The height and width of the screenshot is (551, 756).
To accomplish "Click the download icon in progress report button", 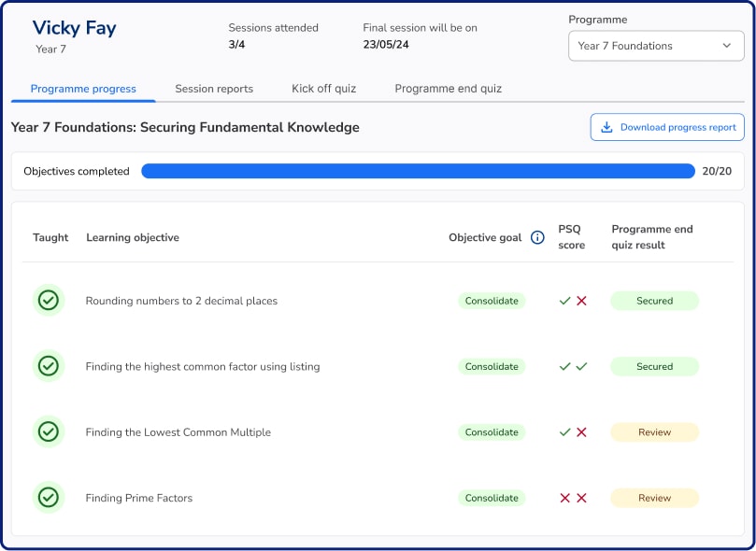I will tap(606, 127).
